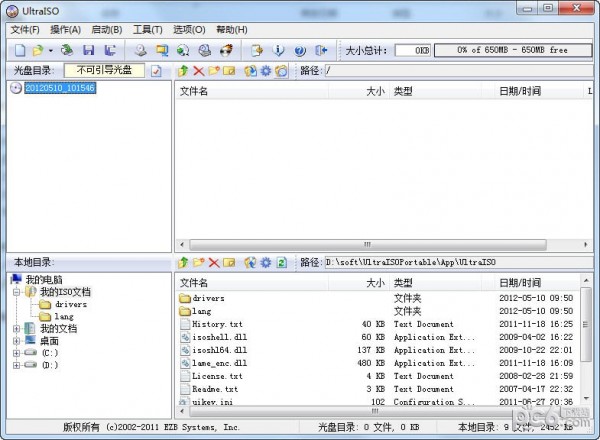Create new folder in local directory toolbar
Screen dimensions: 600x440
point(198,262)
